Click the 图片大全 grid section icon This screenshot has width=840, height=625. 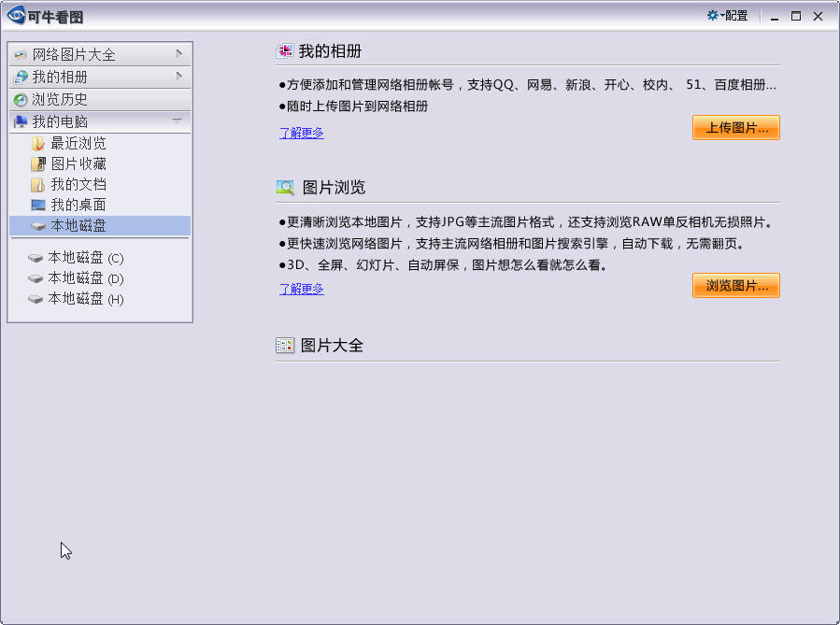coord(285,346)
